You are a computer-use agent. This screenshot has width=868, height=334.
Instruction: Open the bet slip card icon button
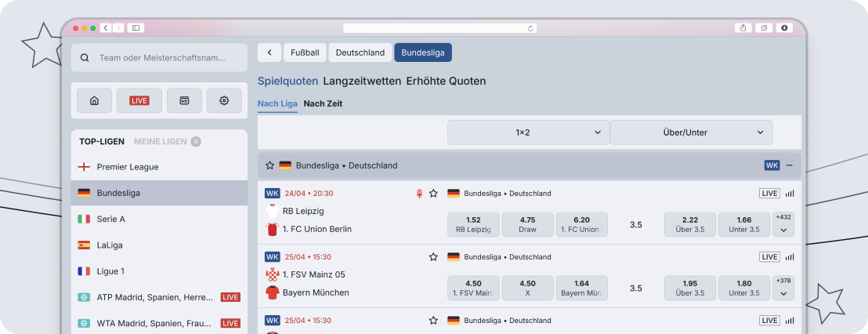coord(184,100)
